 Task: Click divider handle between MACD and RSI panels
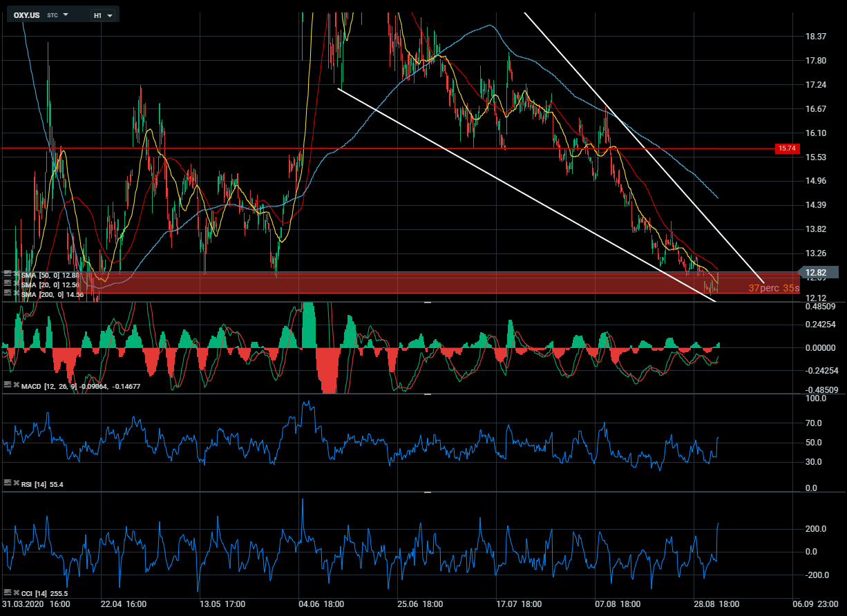pyautogui.click(x=427, y=394)
